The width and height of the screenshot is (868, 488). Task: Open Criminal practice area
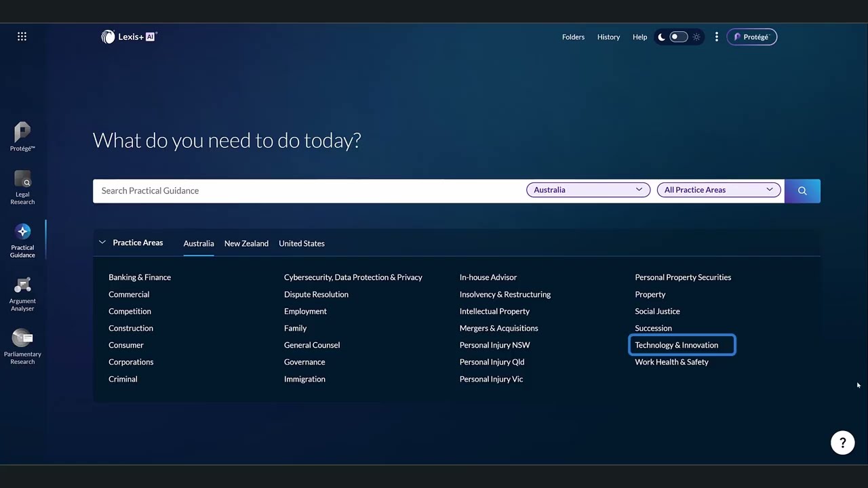(x=123, y=379)
